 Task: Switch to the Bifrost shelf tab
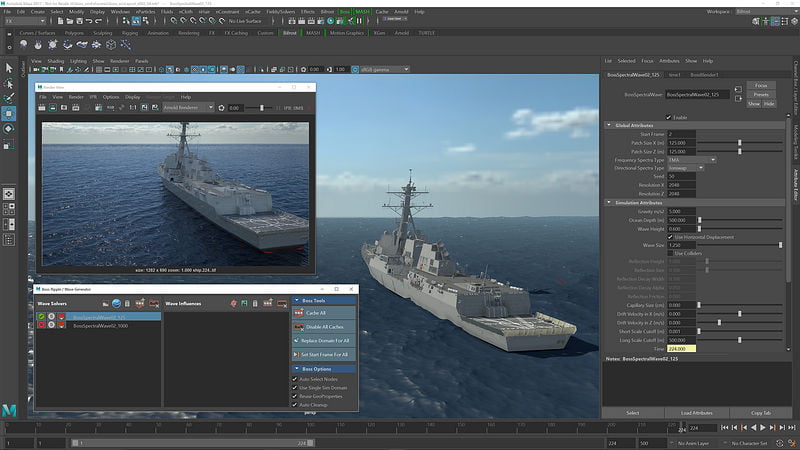click(290, 33)
